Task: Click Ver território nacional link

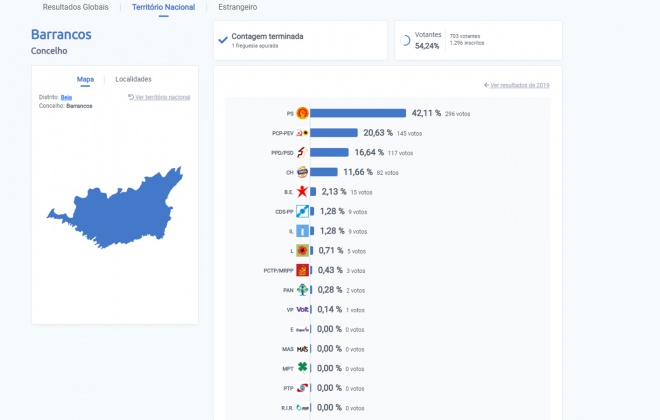Action: (159, 97)
